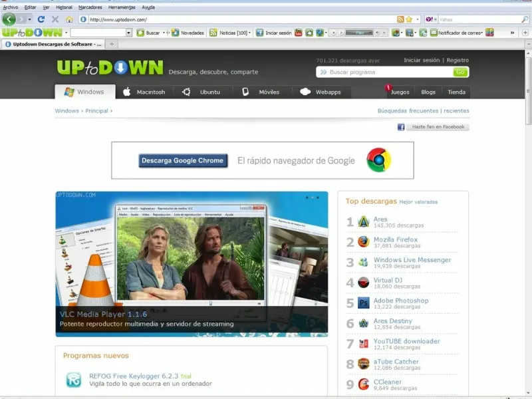This screenshot has width=532, height=399.
Task: Click the toolbar radio station slider bar
Action: [x=359, y=33]
